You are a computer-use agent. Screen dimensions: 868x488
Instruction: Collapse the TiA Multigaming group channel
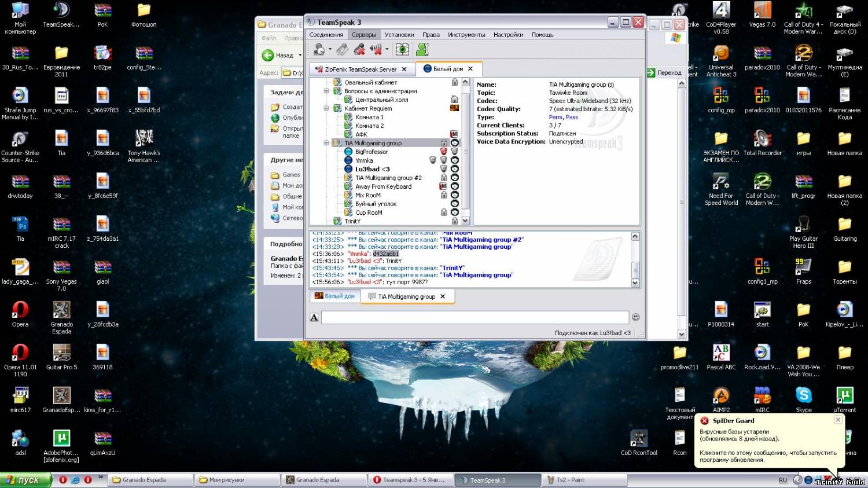[x=326, y=143]
